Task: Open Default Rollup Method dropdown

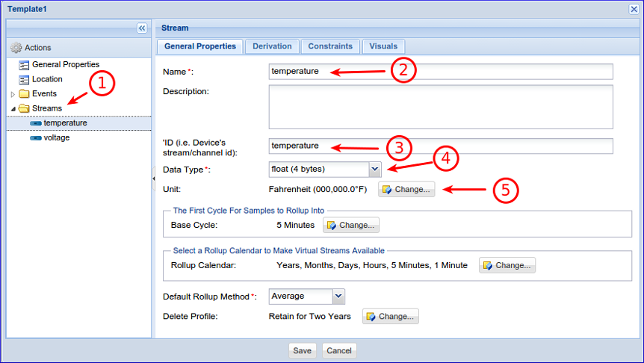Action: 338,297
